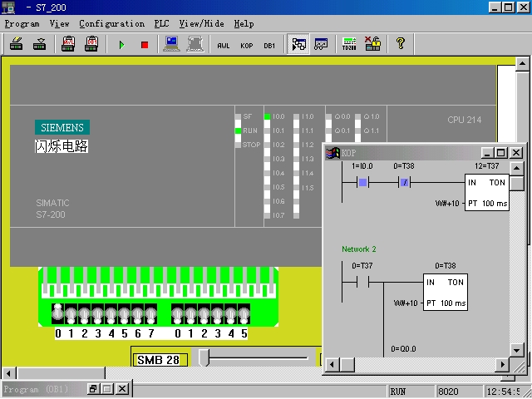Start the PLC with the green Run arrow
Image resolution: width=532 pixels, height=399 pixels.
coord(122,45)
